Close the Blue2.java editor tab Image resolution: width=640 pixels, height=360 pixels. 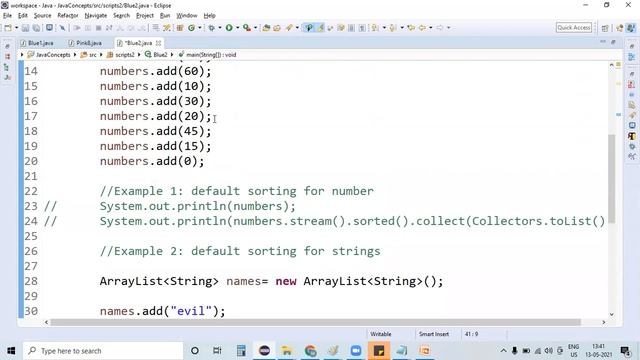coord(158,43)
